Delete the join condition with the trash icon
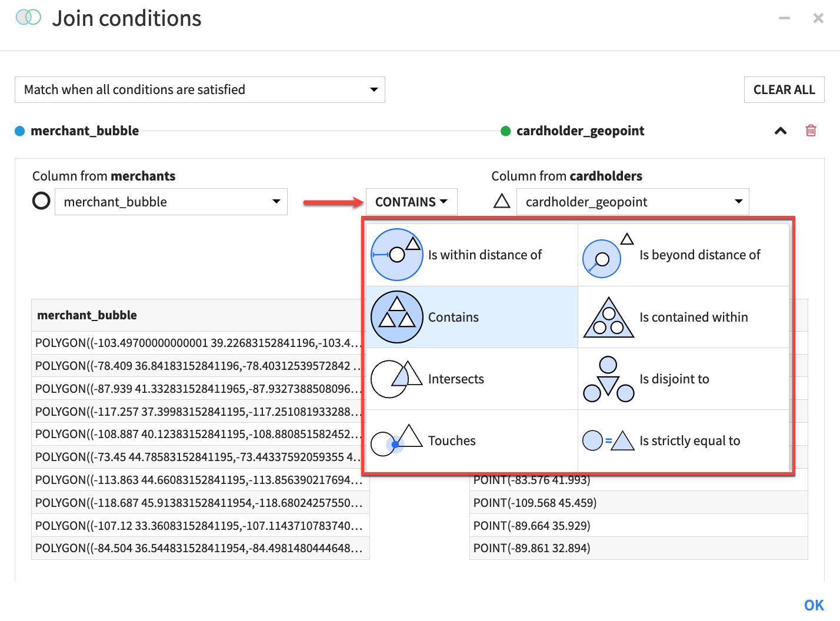Image resolution: width=840 pixels, height=621 pixels. click(811, 131)
